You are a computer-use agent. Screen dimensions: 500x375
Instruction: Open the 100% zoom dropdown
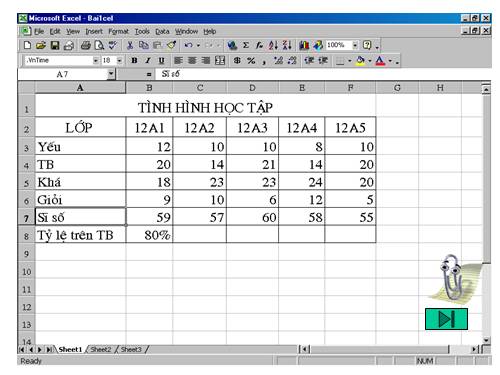(x=355, y=45)
